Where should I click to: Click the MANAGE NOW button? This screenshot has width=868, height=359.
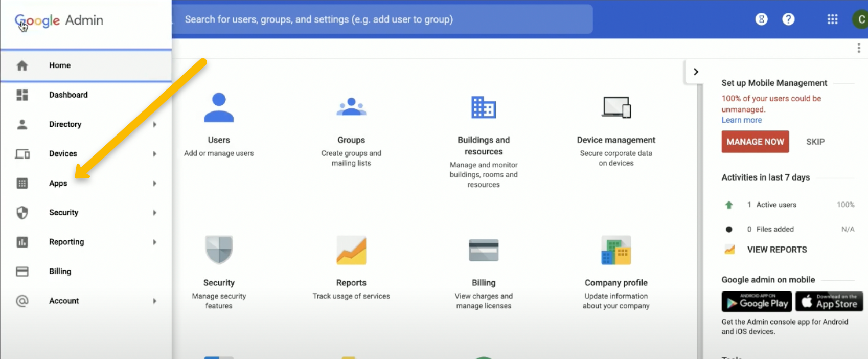(755, 142)
